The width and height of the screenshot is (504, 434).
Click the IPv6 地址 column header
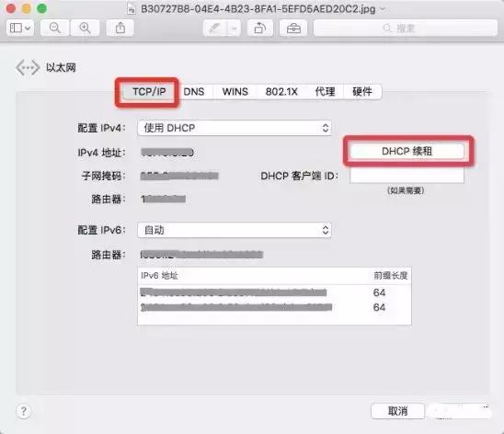[159, 275]
